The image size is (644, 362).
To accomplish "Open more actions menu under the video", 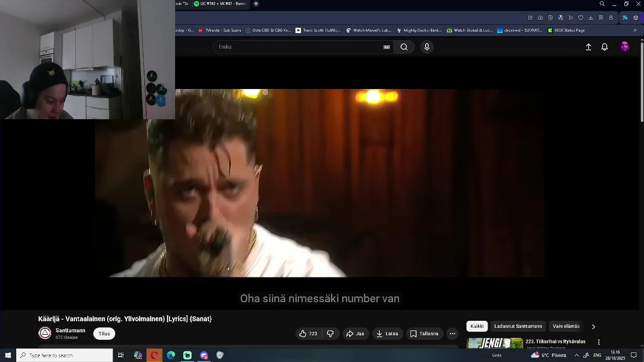I will 452,333.
